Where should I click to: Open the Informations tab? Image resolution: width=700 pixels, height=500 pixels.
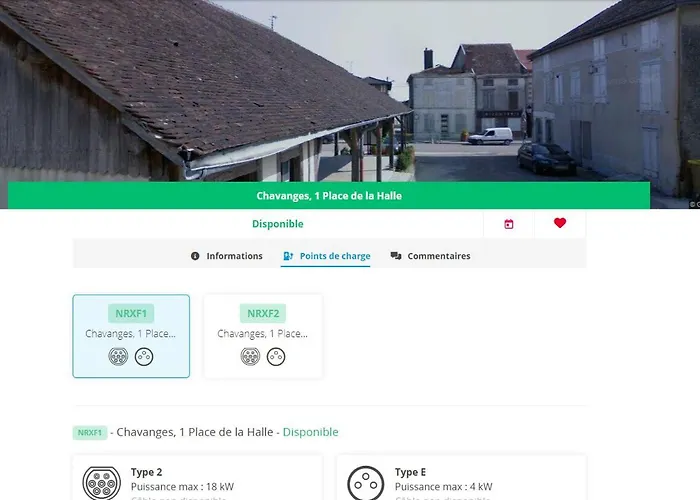[x=227, y=256]
